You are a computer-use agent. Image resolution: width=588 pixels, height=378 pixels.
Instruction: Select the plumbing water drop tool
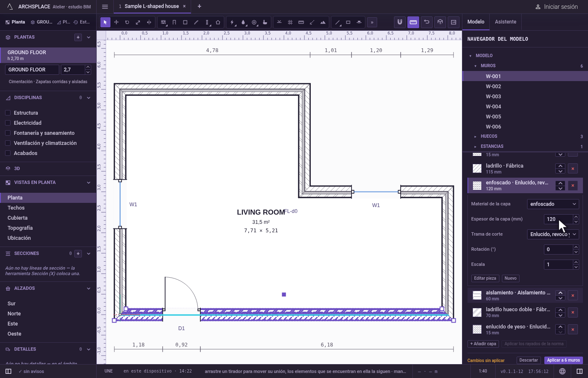coord(243,22)
